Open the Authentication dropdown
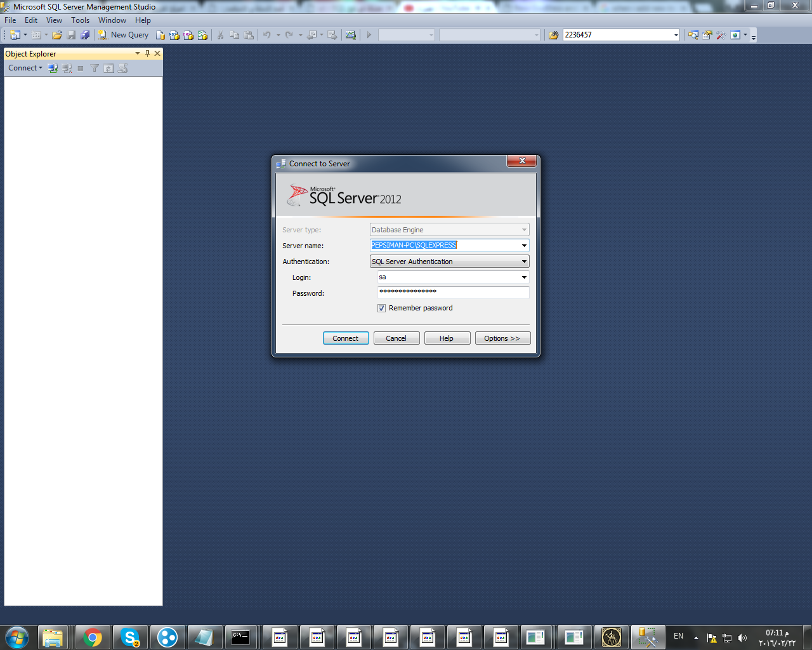Image resolution: width=812 pixels, height=650 pixels. (x=450, y=262)
